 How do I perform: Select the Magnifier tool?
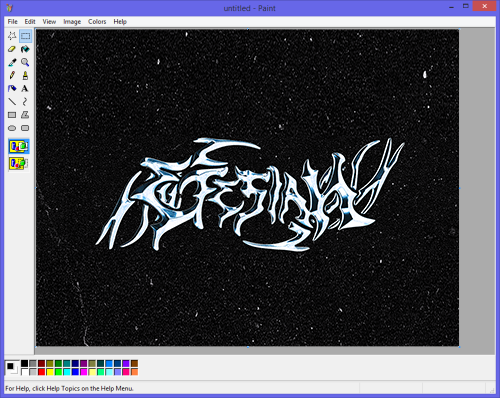(25, 62)
